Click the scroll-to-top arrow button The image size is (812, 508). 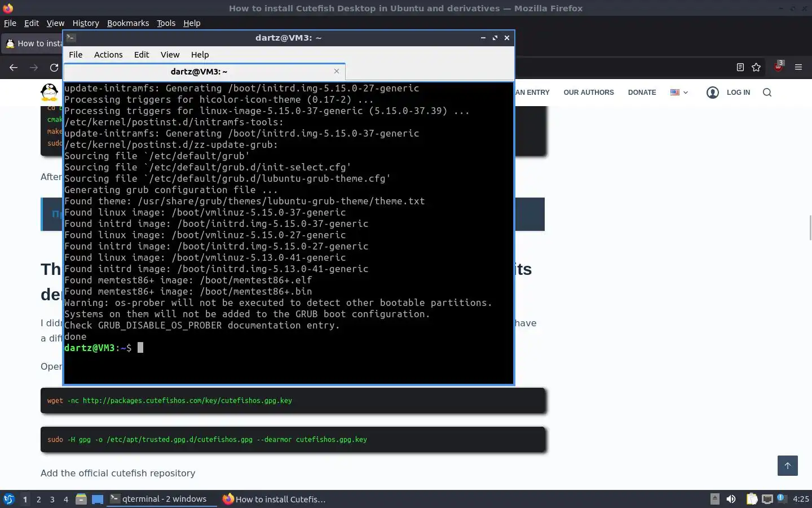click(x=788, y=466)
